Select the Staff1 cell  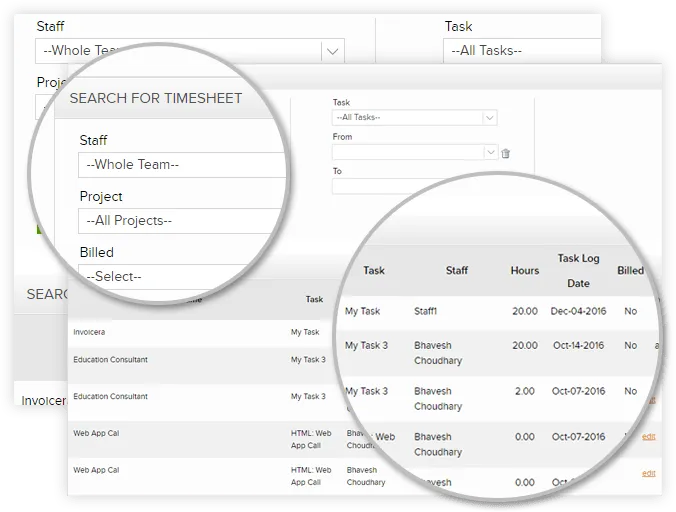426,311
